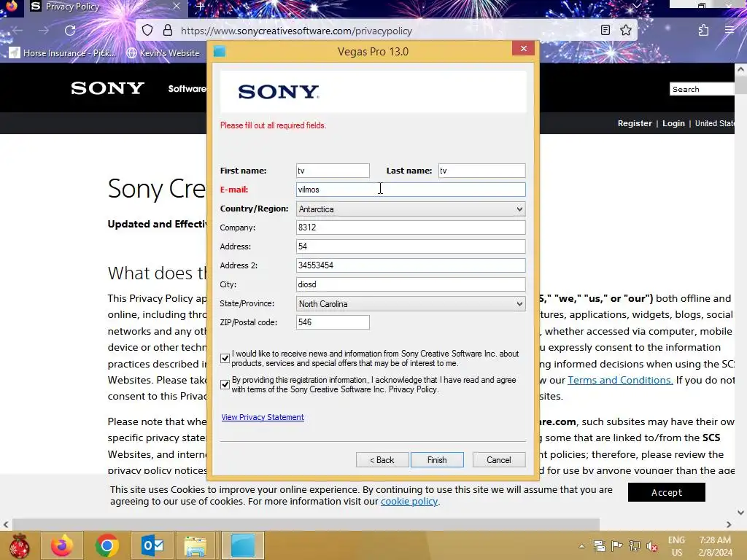Viewport: 747px width, 560px height.
Task: Uncheck privacy policy acknowledgment checkbox
Action: [225, 384]
